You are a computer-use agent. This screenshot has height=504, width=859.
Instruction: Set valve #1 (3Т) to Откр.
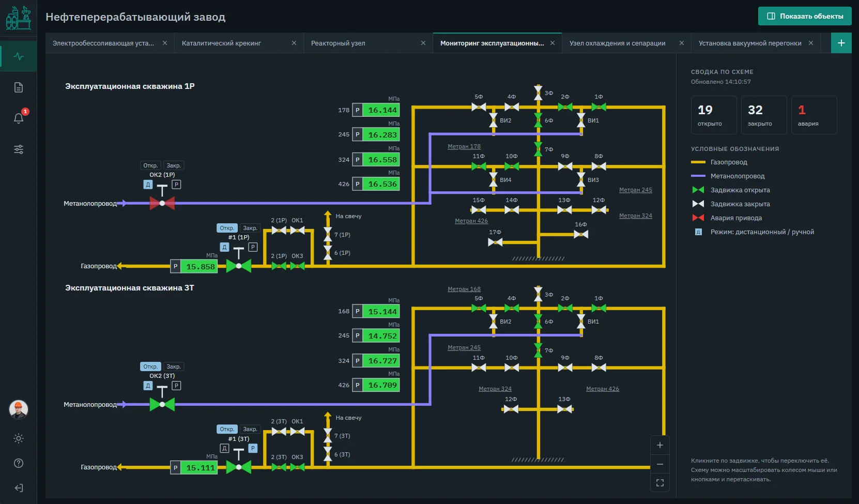[x=227, y=429]
